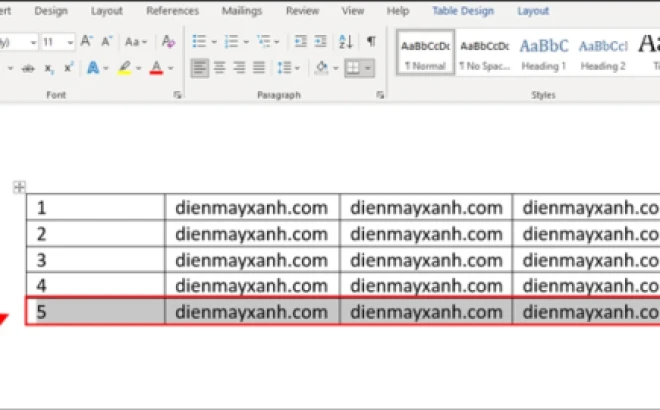The height and width of the screenshot is (410, 660).
Task: Open the font name dropdown
Action: [x=33, y=42]
